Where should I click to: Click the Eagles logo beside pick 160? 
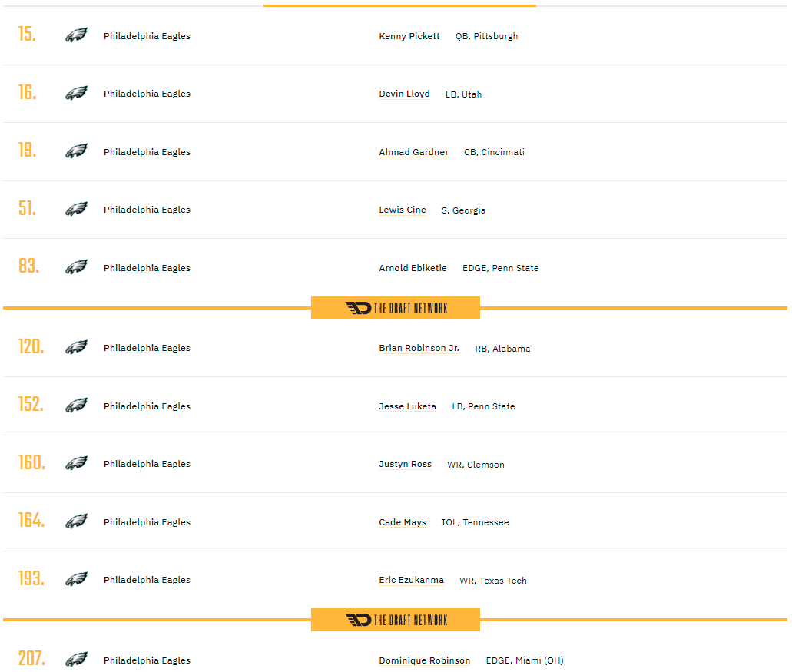tap(76, 463)
